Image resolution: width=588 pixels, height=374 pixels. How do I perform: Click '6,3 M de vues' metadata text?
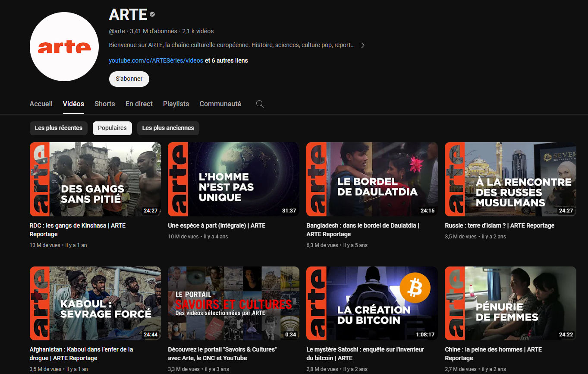(322, 245)
